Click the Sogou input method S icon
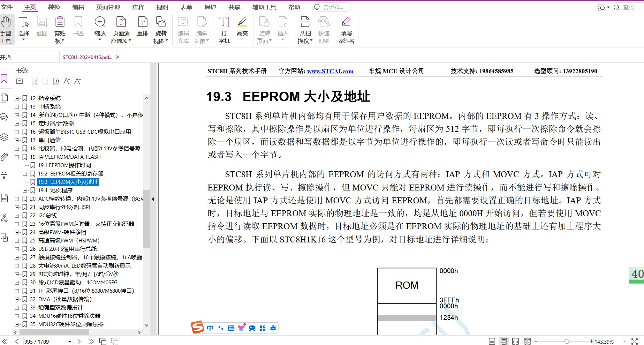 (x=197, y=327)
